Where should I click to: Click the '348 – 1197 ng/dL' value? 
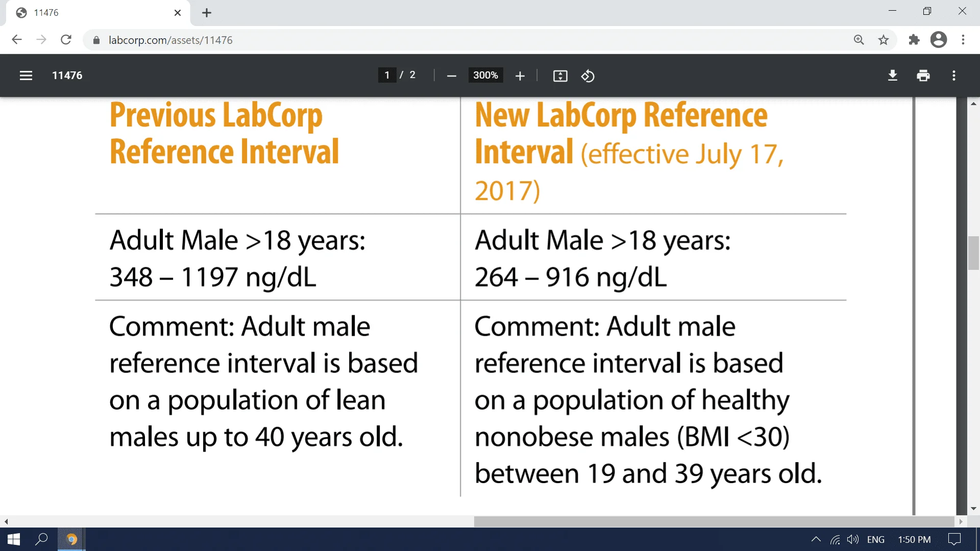(x=213, y=278)
